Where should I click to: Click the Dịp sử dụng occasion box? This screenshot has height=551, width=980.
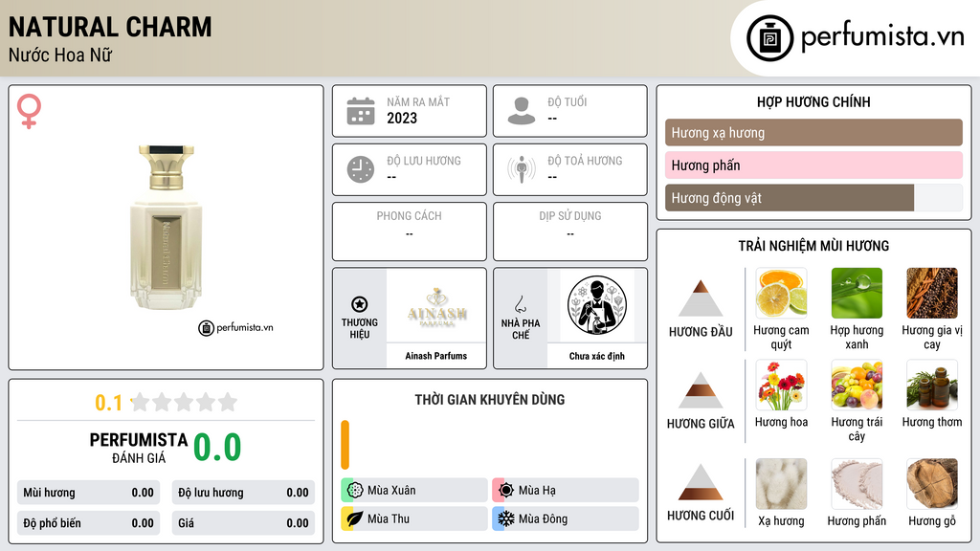[570, 231]
